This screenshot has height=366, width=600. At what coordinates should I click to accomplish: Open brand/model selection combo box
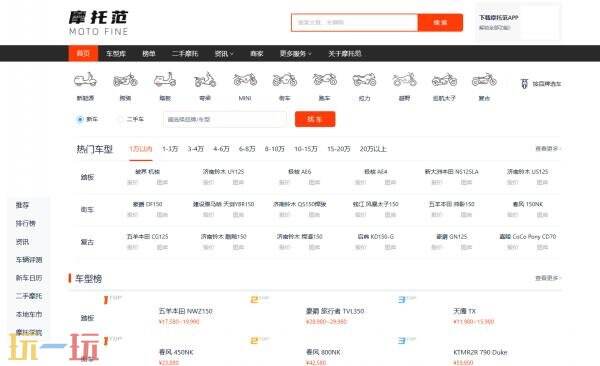[225, 119]
